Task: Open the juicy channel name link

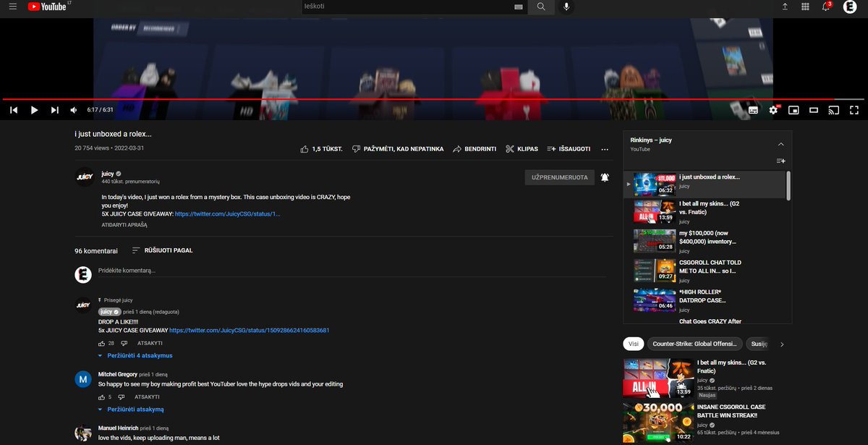Action: pyautogui.click(x=107, y=174)
